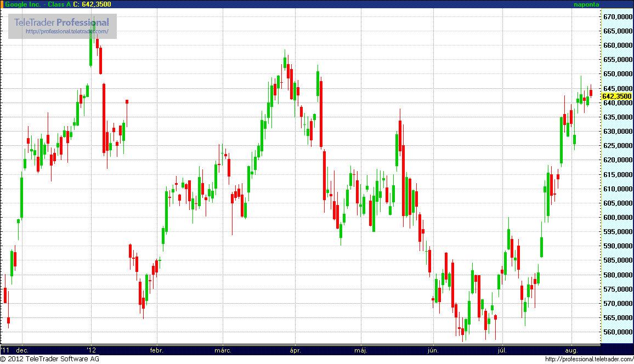Click the closing value C: 642,3500

92,4
